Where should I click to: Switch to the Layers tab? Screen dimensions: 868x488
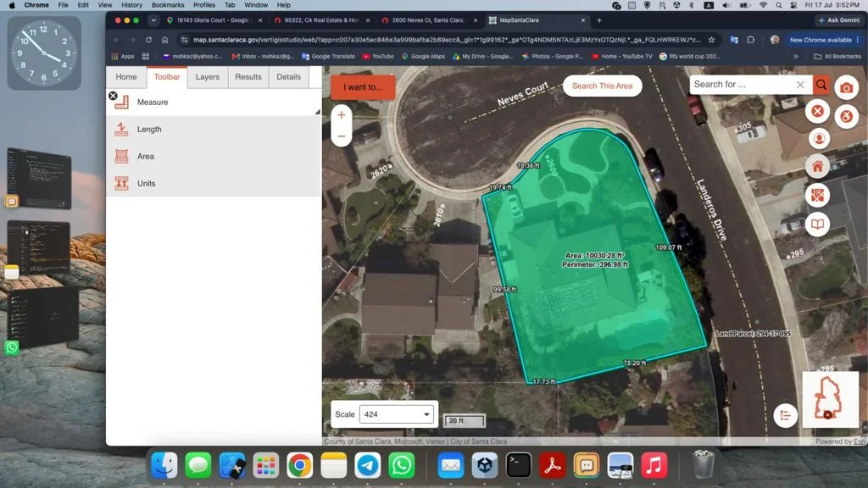click(208, 77)
